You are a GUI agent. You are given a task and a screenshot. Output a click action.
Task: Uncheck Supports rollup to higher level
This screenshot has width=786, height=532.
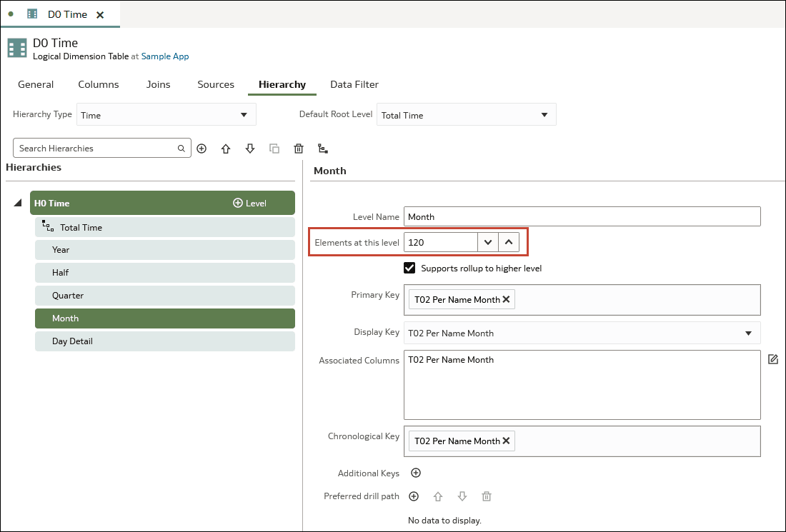(409, 268)
